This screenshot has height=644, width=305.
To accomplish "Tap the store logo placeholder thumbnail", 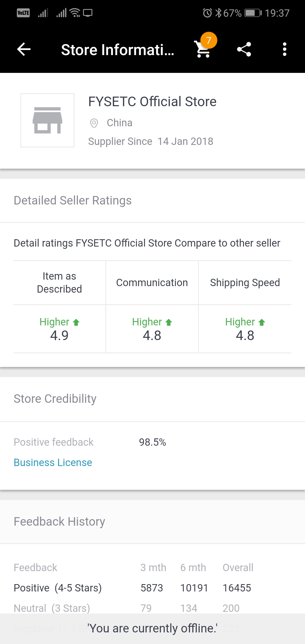I will (47, 120).
